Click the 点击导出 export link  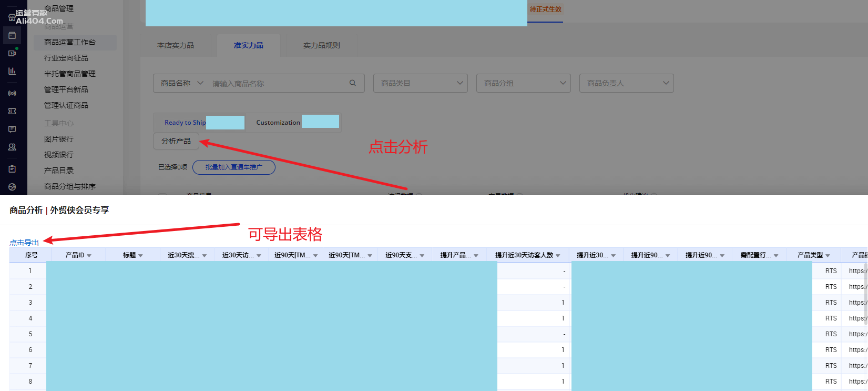(x=24, y=243)
